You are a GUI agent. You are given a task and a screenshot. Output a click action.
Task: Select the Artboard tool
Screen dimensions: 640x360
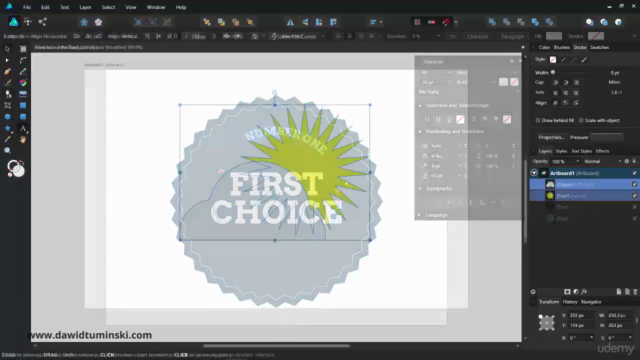tap(23, 49)
